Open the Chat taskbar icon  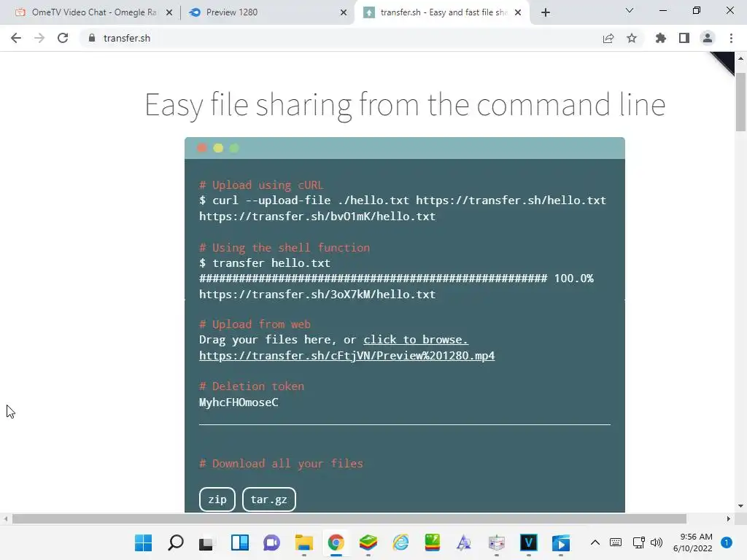[x=271, y=542]
